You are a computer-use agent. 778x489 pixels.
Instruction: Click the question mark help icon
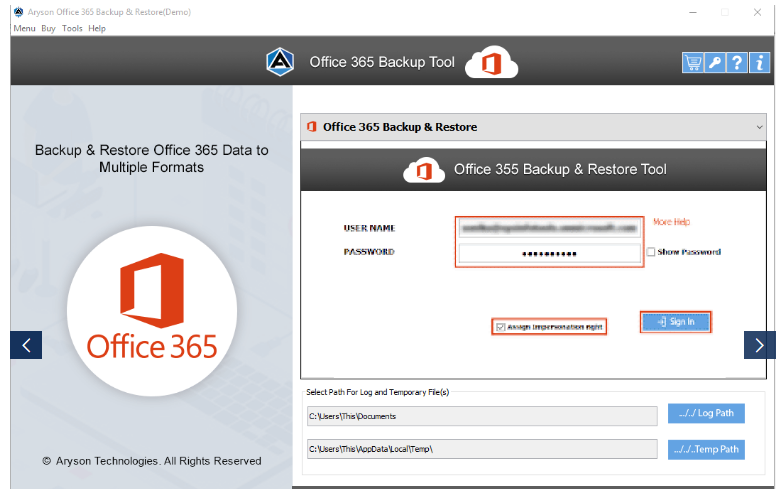[x=736, y=63]
